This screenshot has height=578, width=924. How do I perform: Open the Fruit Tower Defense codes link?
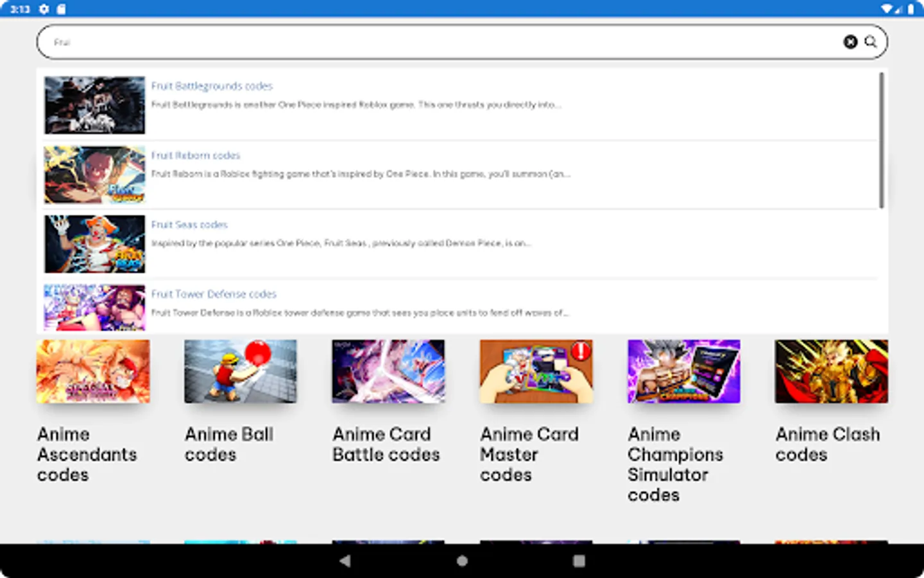(x=214, y=293)
